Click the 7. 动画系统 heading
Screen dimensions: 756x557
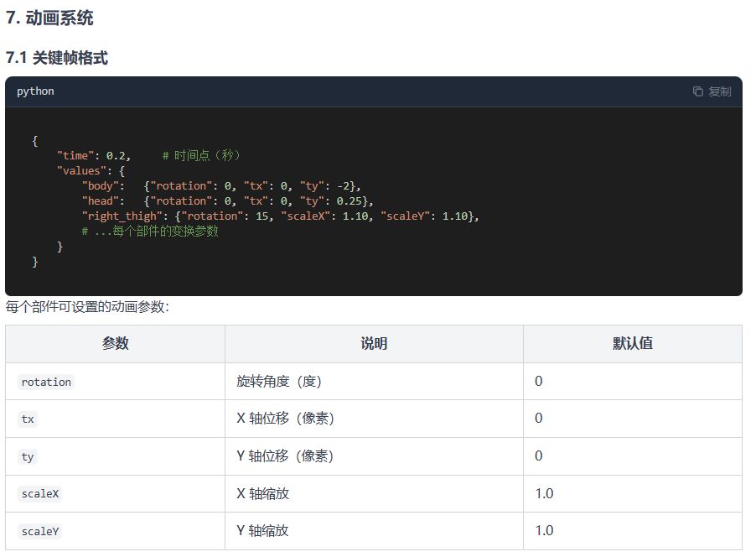tap(49, 18)
